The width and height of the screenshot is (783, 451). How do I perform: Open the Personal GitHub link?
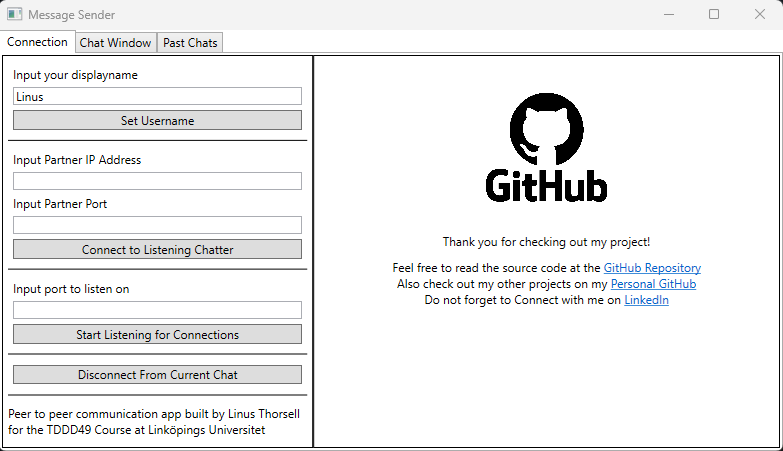click(x=653, y=284)
